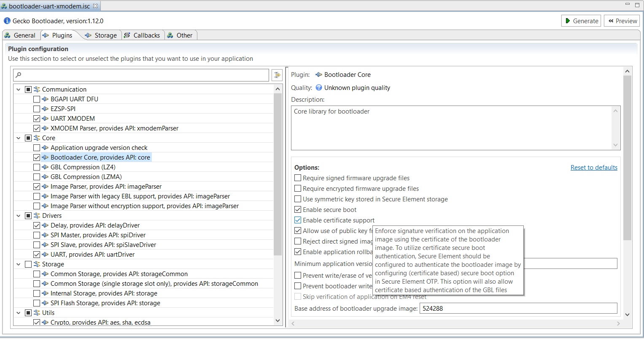
Task: Click the base address of bootloader upgrade image field
Action: tap(518, 309)
